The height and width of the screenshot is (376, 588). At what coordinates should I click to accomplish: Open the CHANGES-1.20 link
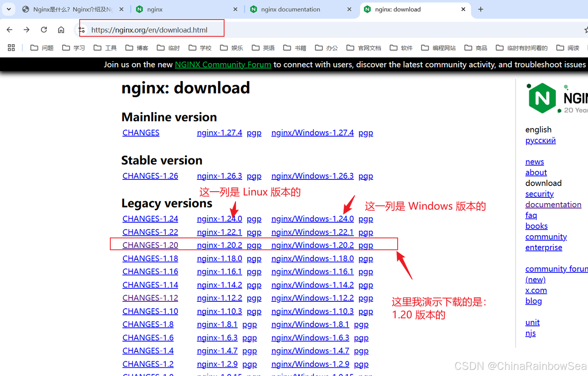click(x=150, y=245)
